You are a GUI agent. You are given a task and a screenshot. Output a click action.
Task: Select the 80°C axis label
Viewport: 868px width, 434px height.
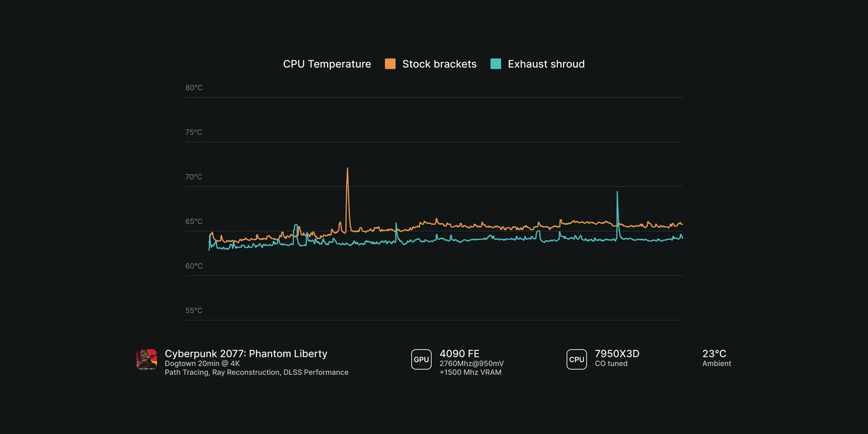tap(194, 88)
